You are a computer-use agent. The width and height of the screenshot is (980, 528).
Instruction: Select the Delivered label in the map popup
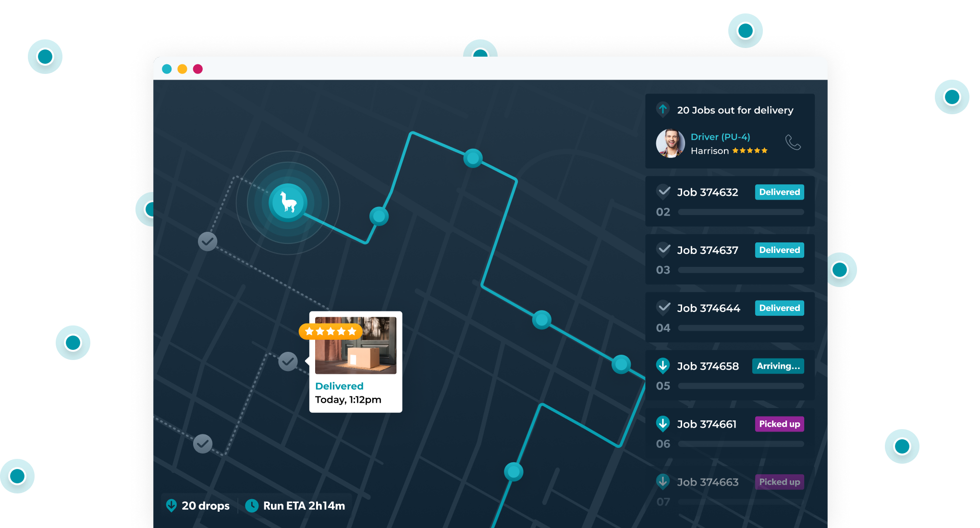pyautogui.click(x=340, y=385)
